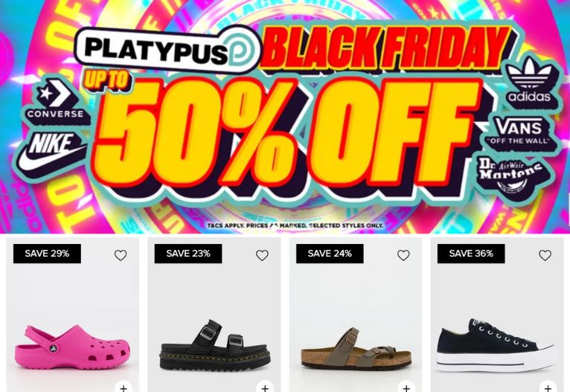The height and width of the screenshot is (392, 570).
Task: Click the Nike swoosh logo badge
Action: point(51,151)
